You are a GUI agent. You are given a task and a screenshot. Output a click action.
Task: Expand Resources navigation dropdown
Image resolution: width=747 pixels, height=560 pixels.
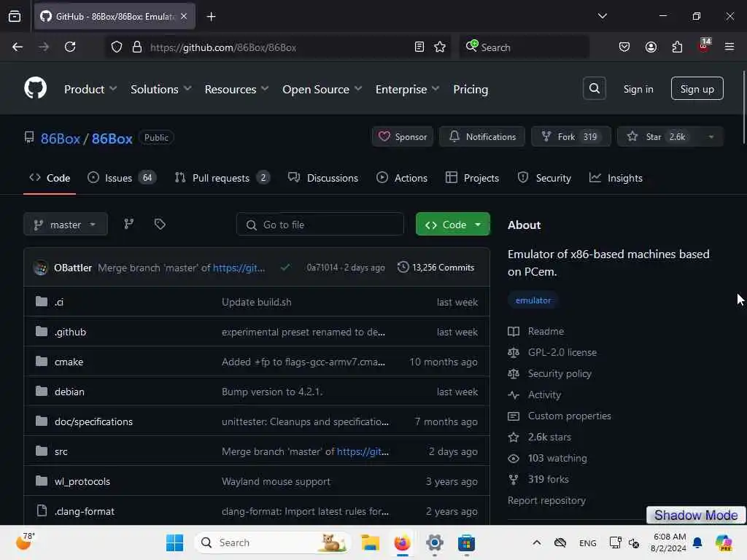point(237,89)
